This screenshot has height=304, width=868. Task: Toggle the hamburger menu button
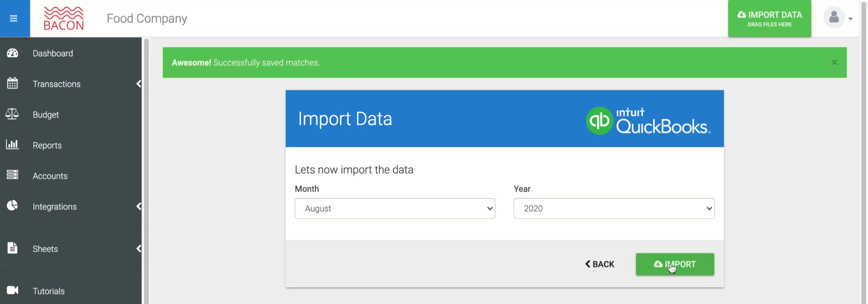(x=14, y=19)
